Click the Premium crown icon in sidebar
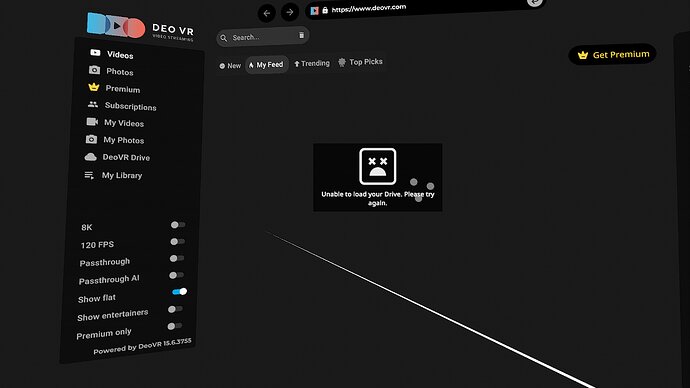This screenshot has height=388, width=690. pos(93,87)
